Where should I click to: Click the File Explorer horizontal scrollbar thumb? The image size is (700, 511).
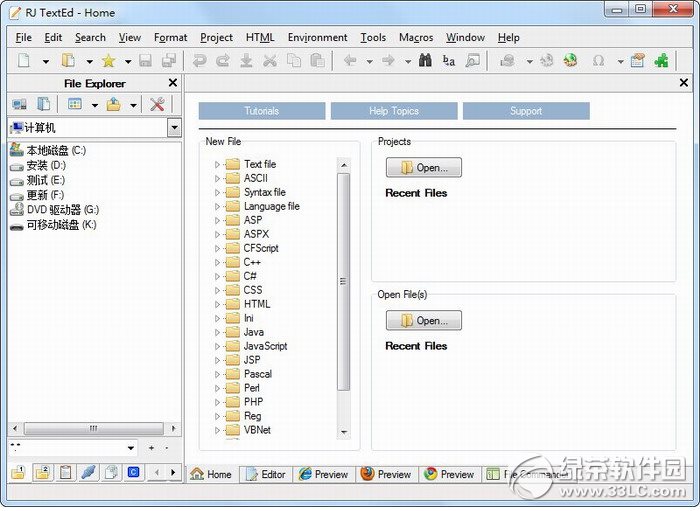point(93,429)
